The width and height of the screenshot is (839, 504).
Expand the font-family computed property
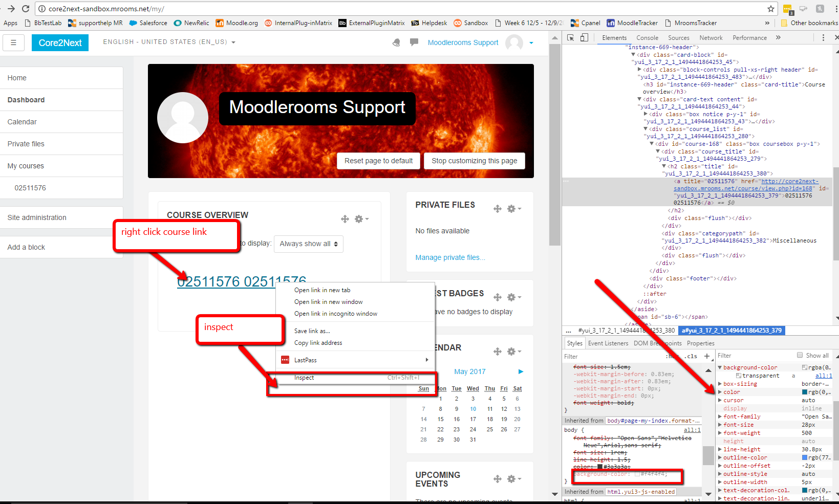click(720, 417)
